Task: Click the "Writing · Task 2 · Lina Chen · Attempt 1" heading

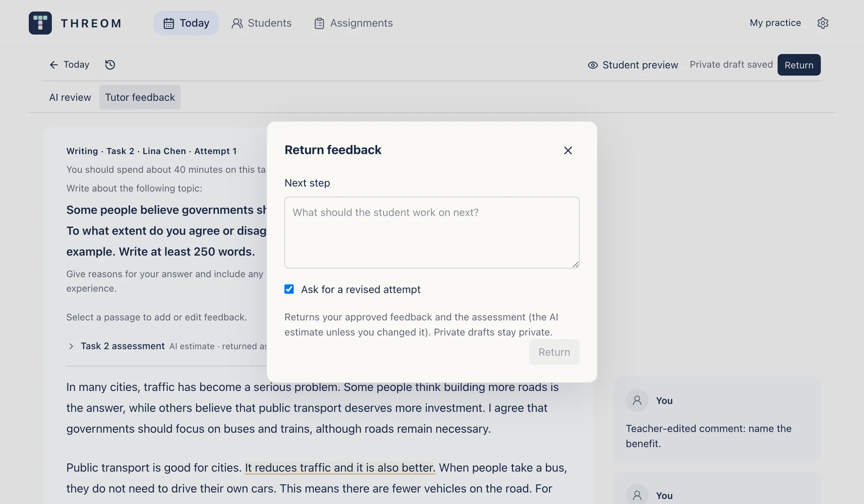Action: point(152,151)
